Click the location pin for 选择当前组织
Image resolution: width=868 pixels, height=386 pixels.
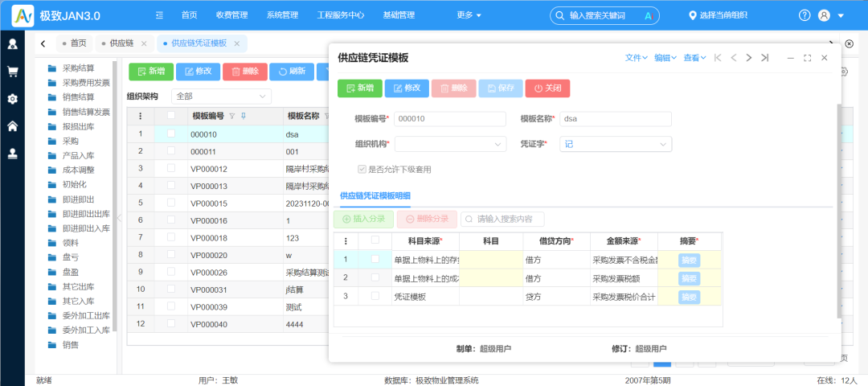point(692,15)
